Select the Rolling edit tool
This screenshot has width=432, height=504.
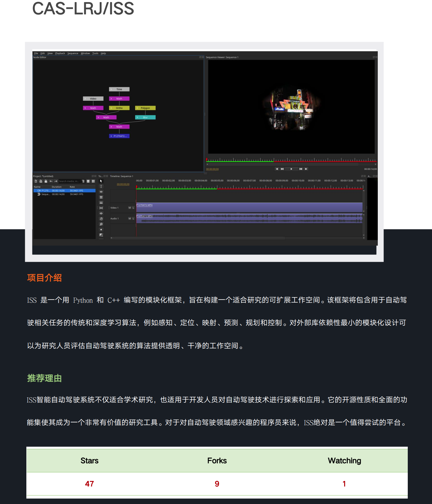point(101,197)
